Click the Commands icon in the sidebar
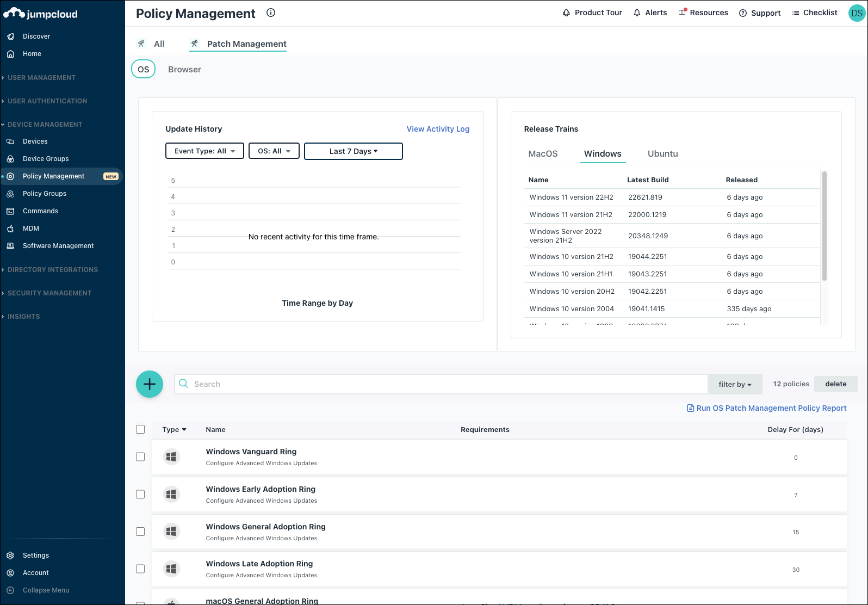The image size is (868, 605). pyautogui.click(x=10, y=211)
